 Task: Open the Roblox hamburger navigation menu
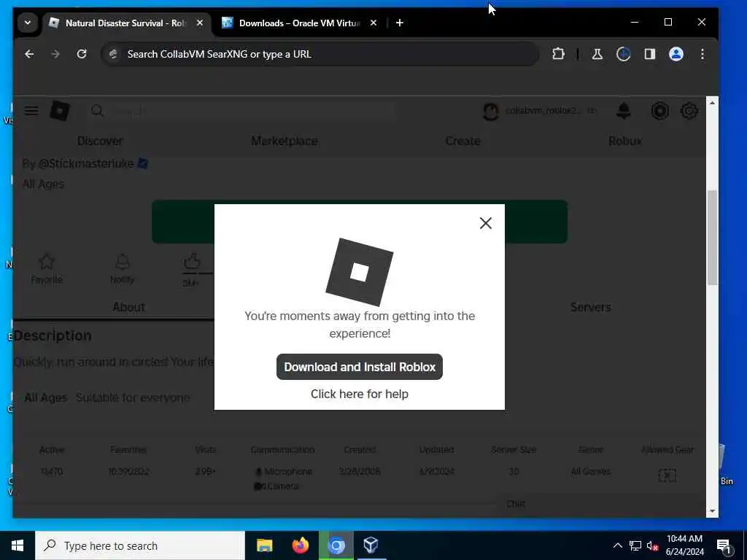31,111
